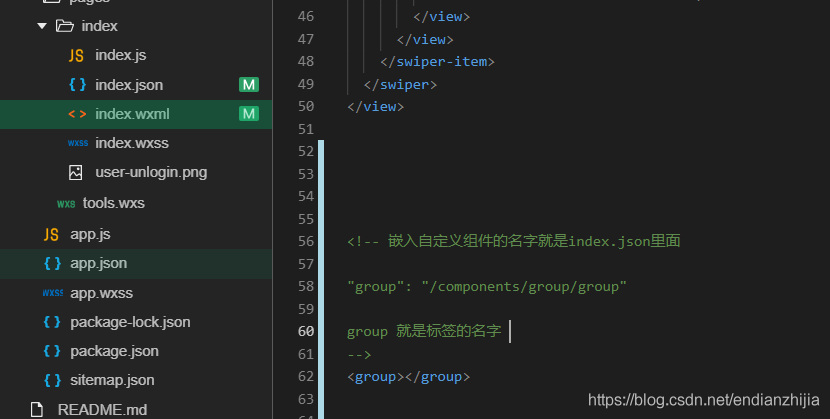Click the braces icon of sitemap.json
The width and height of the screenshot is (830, 419).
(x=52, y=380)
